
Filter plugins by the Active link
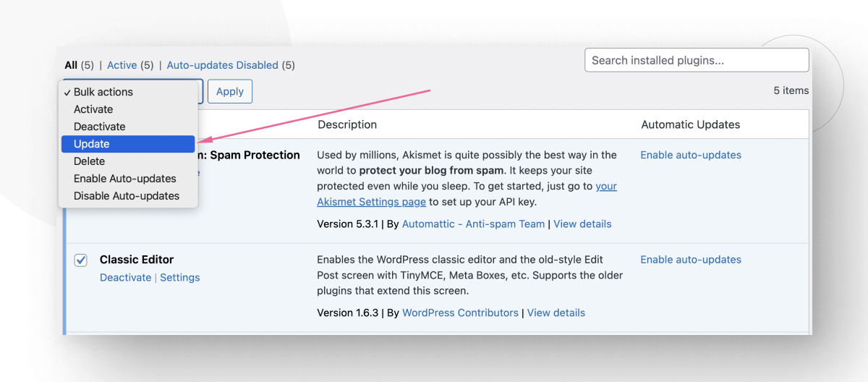[122, 65]
